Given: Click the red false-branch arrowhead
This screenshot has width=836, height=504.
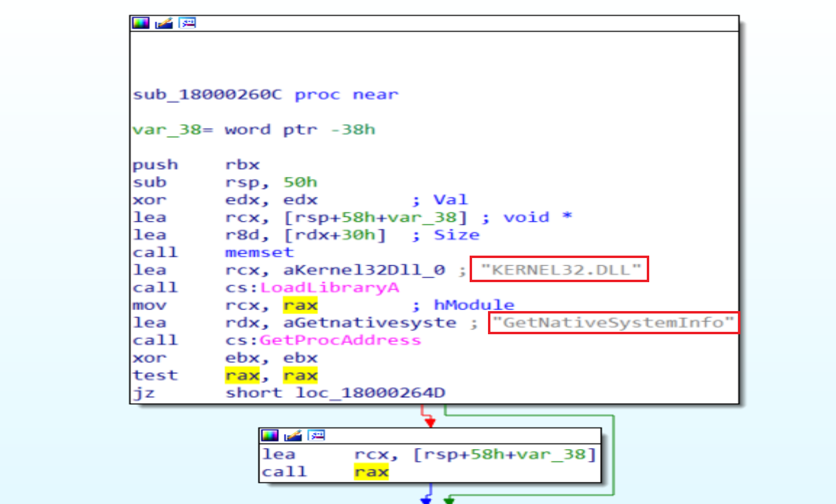Looking at the screenshot, I should (430, 422).
